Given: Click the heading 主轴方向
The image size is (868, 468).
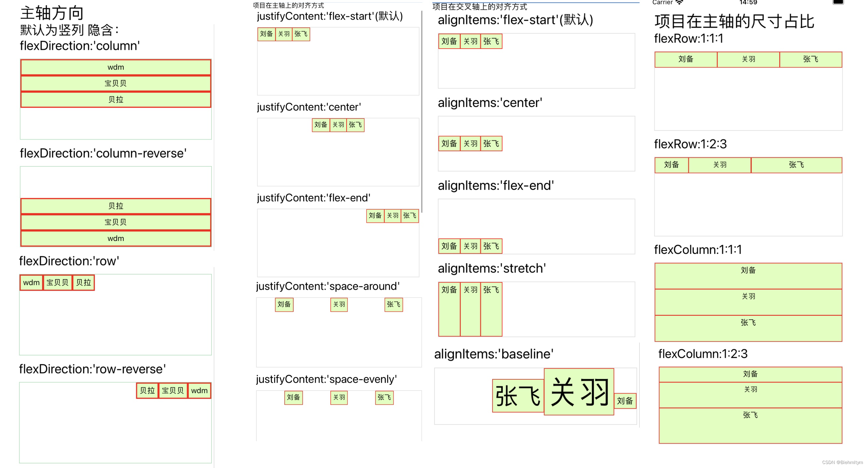Looking at the screenshot, I should [x=52, y=13].
